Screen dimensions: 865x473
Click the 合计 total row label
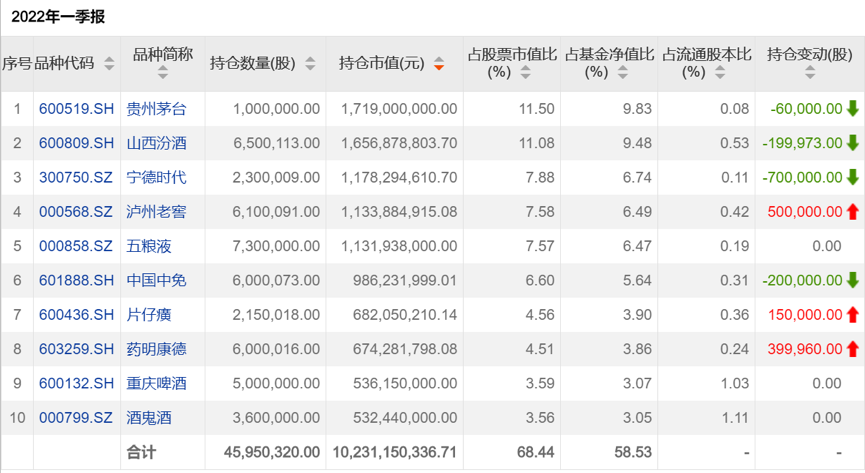click(x=141, y=452)
